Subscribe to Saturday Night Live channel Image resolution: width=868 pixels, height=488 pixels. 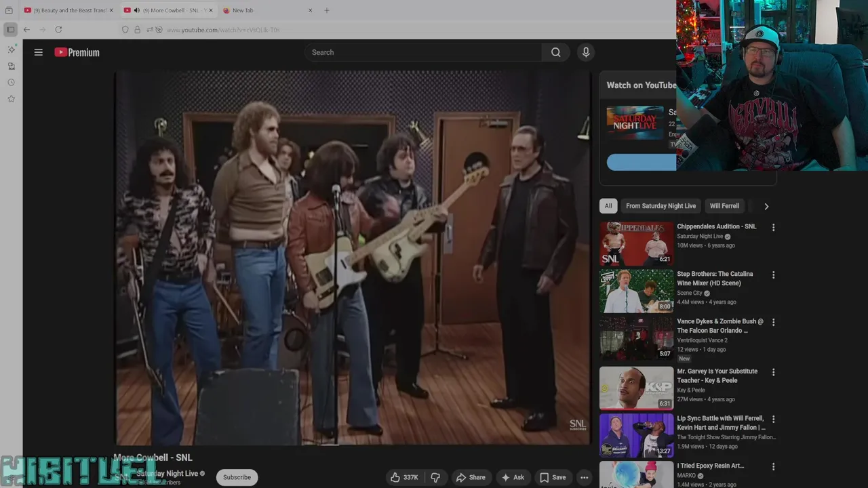tap(237, 477)
